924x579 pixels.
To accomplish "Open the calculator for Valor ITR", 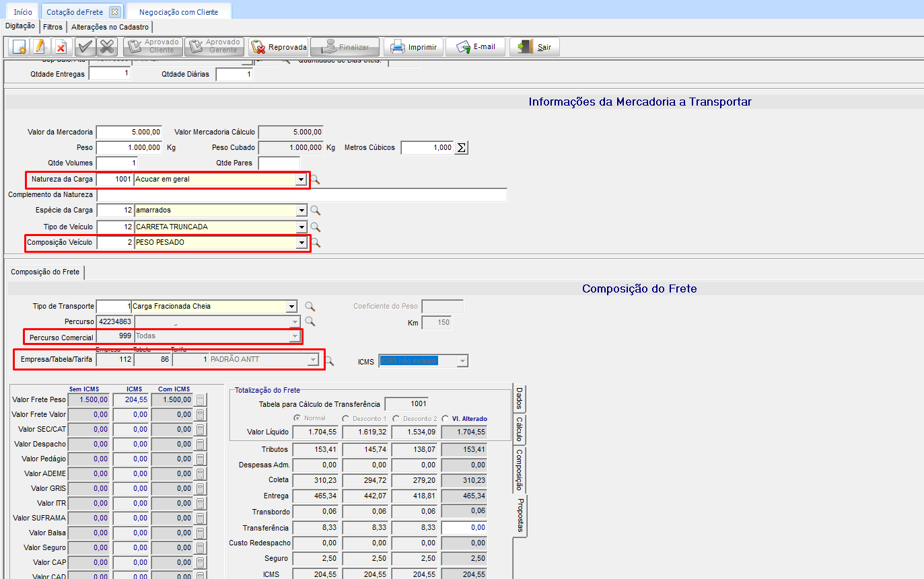I will [x=200, y=504].
